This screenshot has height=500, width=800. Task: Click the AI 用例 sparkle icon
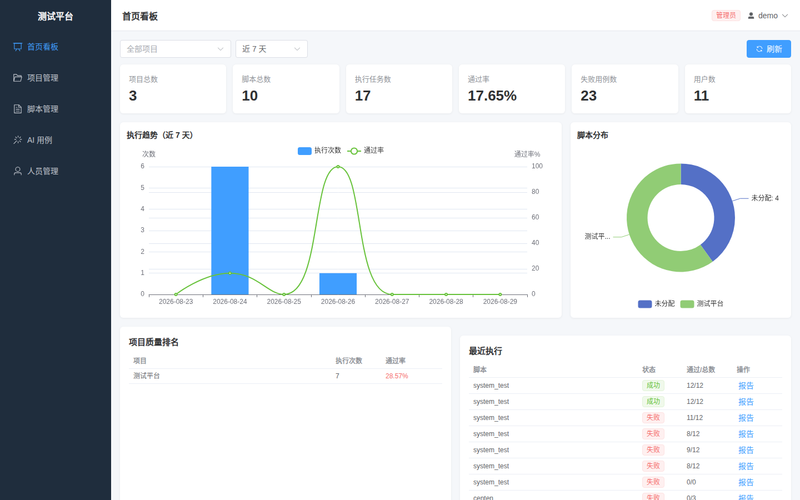pyautogui.click(x=18, y=140)
